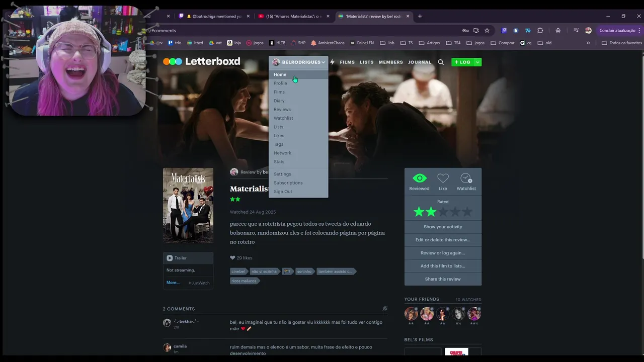Open the activity lightning bolt icon
This screenshot has width=644, height=362.
[332, 62]
